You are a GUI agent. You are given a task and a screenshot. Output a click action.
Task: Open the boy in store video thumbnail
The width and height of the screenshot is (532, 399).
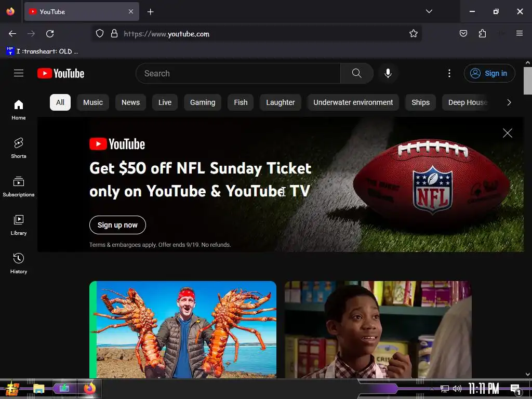click(x=378, y=329)
